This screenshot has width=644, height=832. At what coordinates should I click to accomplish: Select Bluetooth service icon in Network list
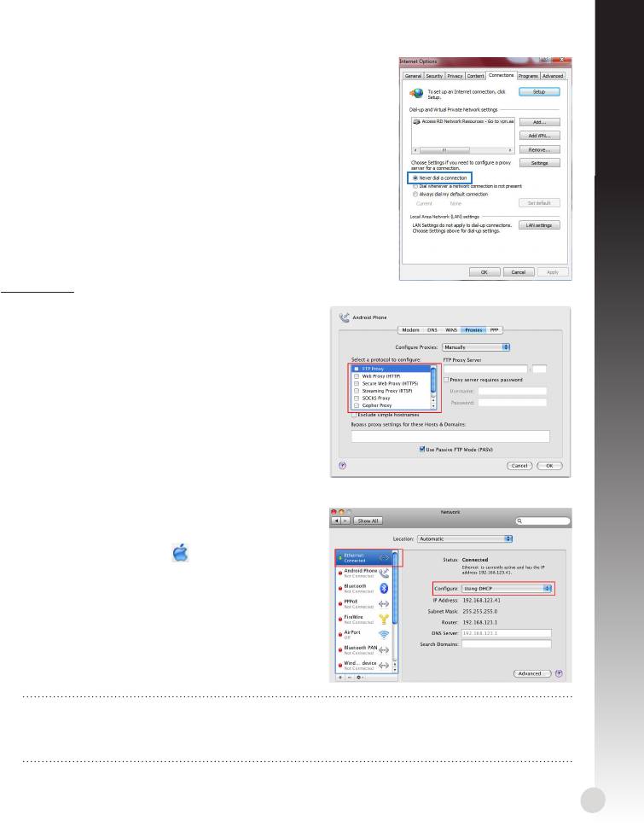(x=383, y=590)
